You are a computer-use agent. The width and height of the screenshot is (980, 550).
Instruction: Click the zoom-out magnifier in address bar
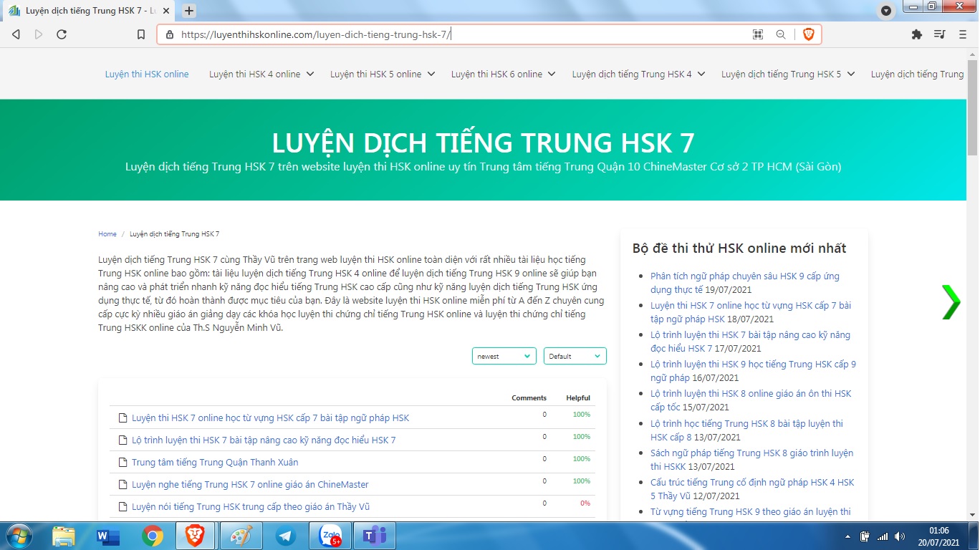781,34
